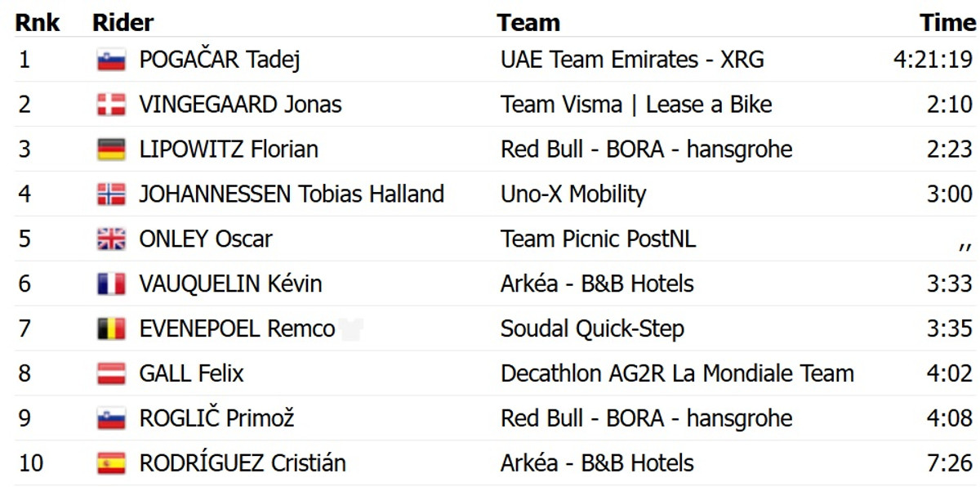Click the white jersey icon after Evenepoel
Viewport: 980px width, 487px height.
coord(352,329)
